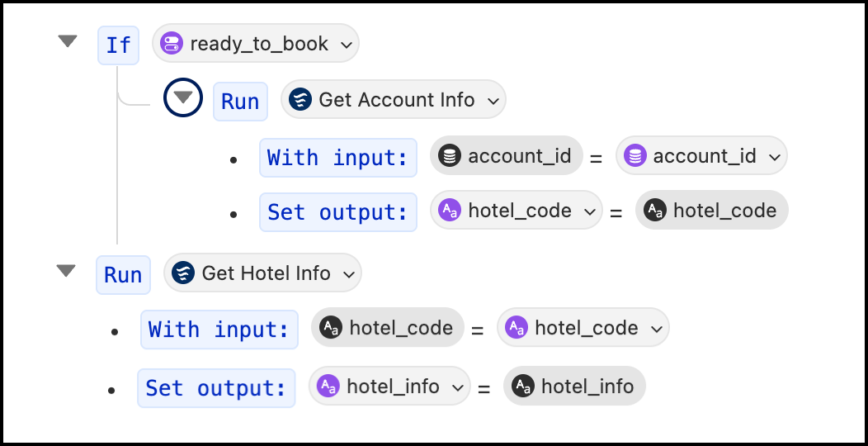The width and height of the screenshot is (868, 446).
Task: Click the If keyword label
Action: 119,45
